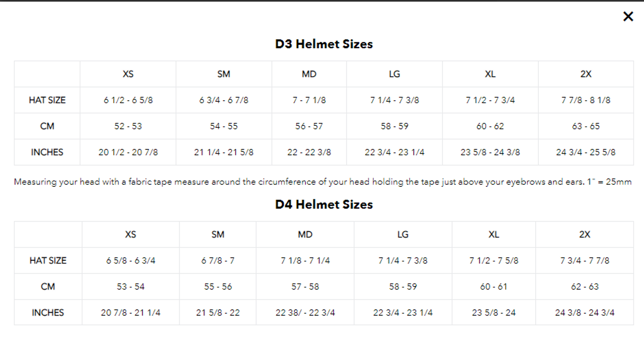This screenshot has height=358, width=644.
Task: Click the LG column in the D4 table
Action: pos(403,235)
